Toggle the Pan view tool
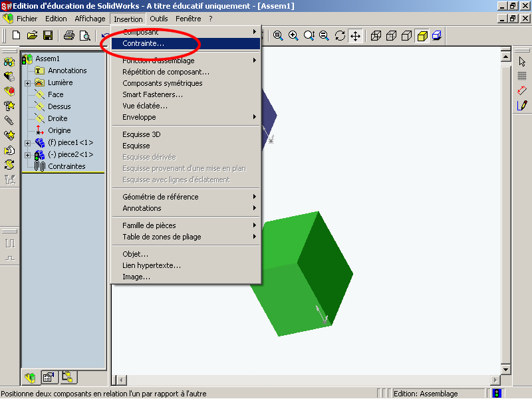532x399 pixels. 355,36
